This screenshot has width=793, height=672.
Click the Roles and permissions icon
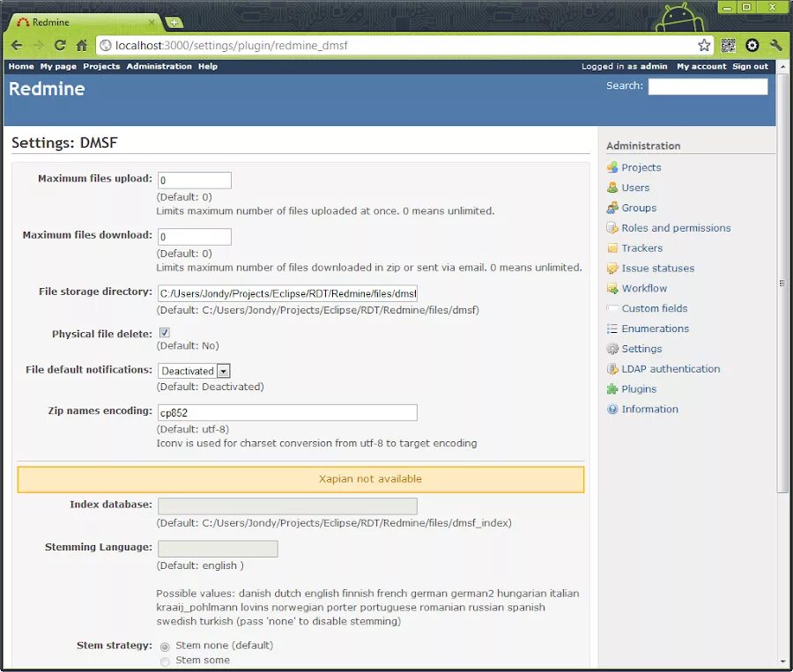(x=612, y=228)
